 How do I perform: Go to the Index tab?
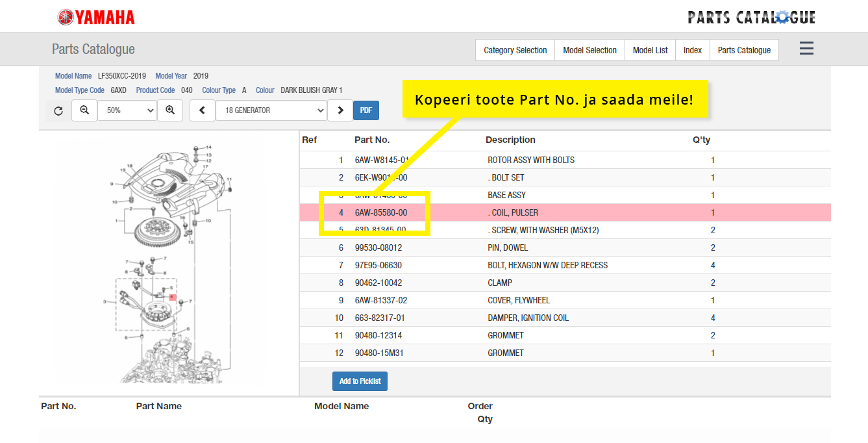[693, 50]
